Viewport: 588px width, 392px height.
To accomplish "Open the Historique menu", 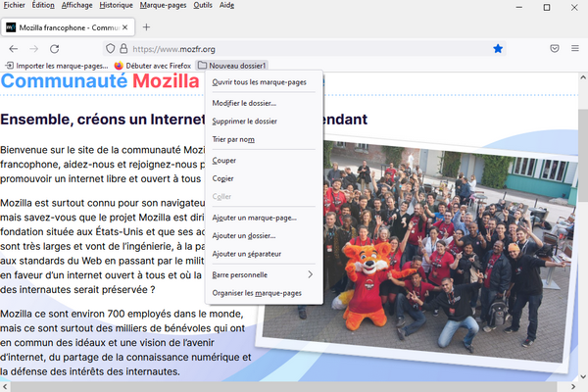I will coord(116,5).
